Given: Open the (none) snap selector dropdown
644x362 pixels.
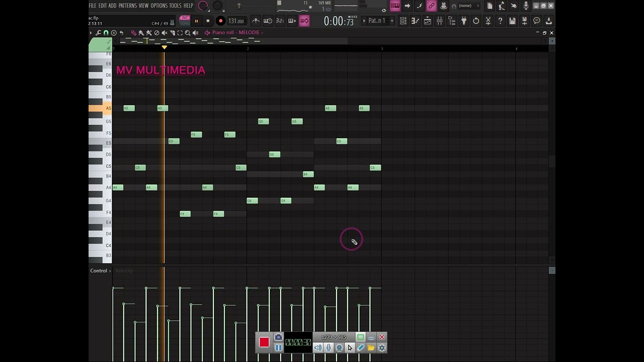Looking at the screenshot, I should (x=468, y=6).
